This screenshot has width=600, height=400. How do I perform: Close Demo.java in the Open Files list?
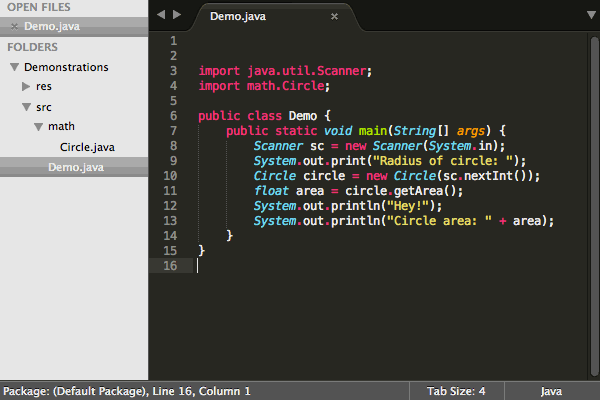coord(15,26)
